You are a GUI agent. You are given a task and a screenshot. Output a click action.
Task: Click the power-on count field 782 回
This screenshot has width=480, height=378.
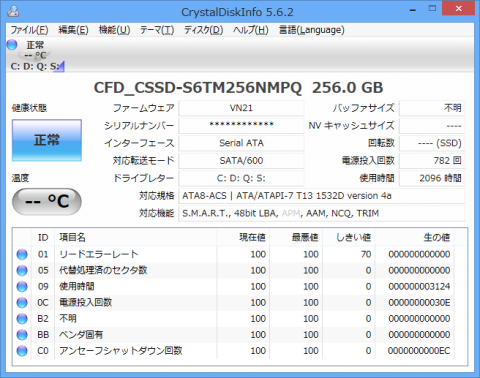click(x=432, y=161)
